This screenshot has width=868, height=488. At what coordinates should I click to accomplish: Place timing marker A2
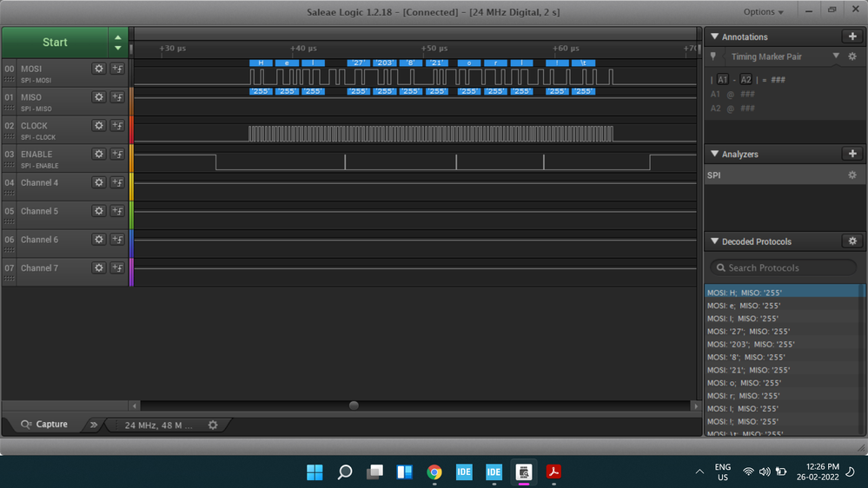(x=745, y=80)
